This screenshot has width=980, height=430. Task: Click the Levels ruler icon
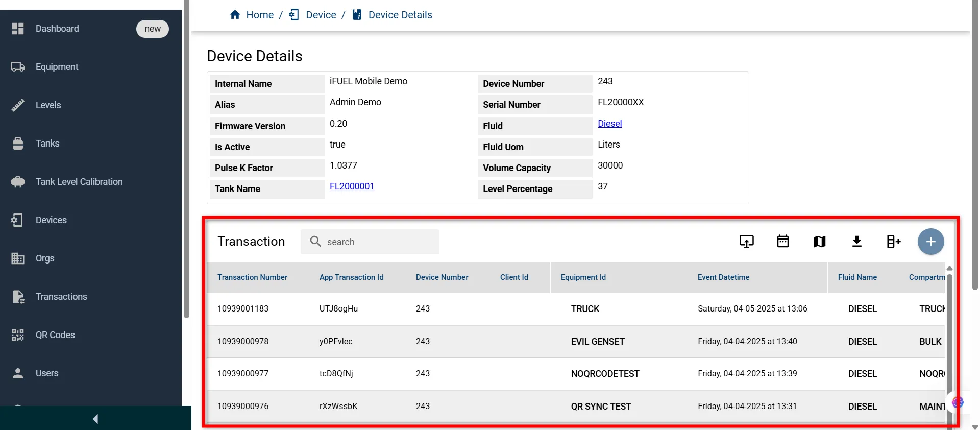coord(18,105)
